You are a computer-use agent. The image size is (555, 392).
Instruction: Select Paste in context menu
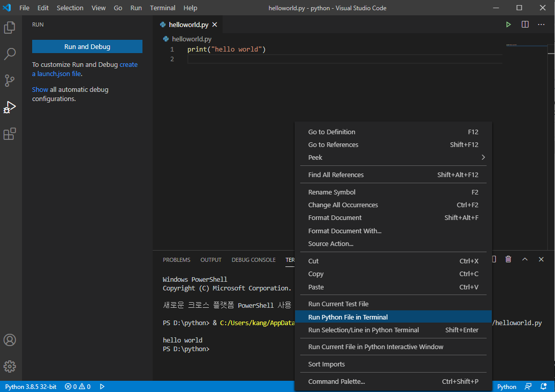393,287
